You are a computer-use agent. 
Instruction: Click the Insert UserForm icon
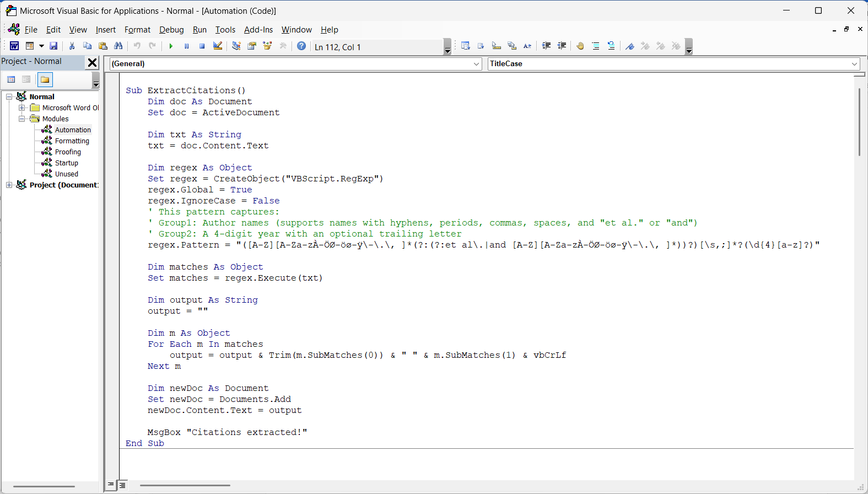coord(30,46)
